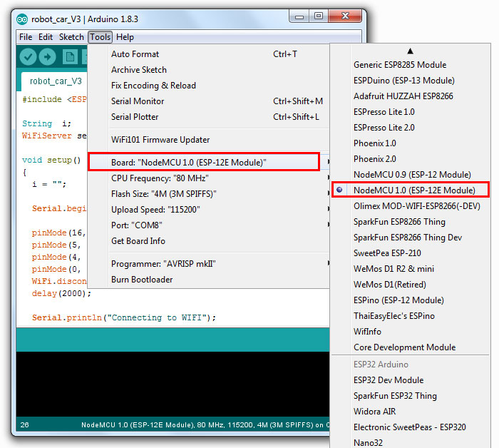
Task: Expand Upload Speed 115200 submenu
Action: click(x=208, y=209)
